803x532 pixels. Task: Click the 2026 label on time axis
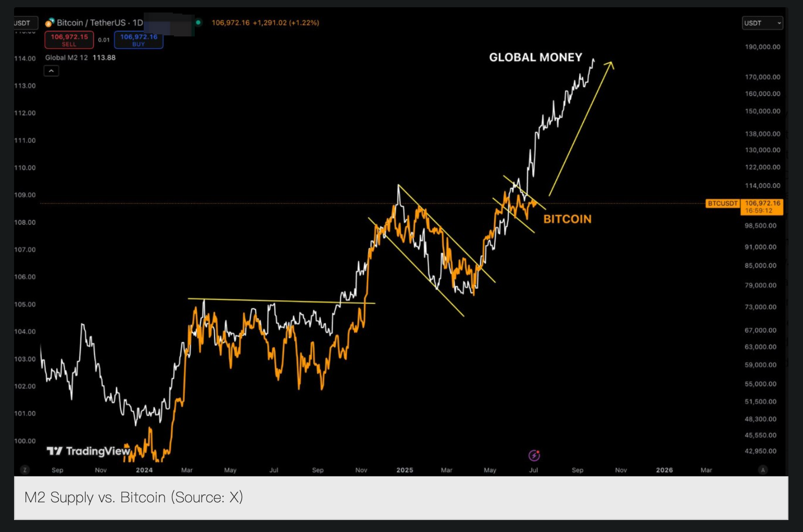[664, 470]
